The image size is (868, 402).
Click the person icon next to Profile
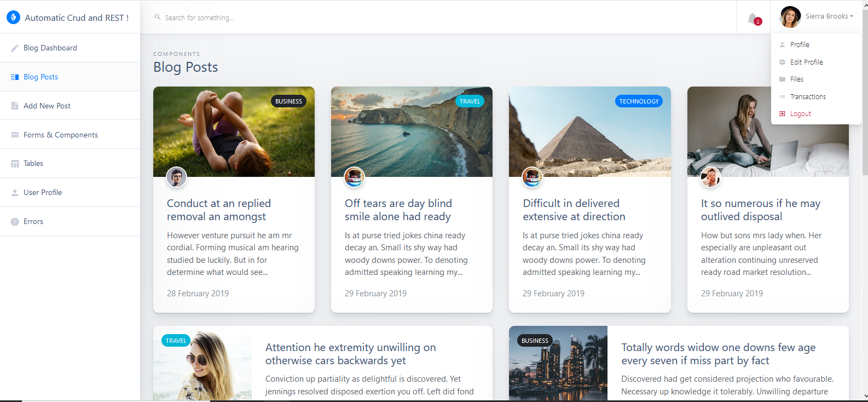click(x=783, y=45)
